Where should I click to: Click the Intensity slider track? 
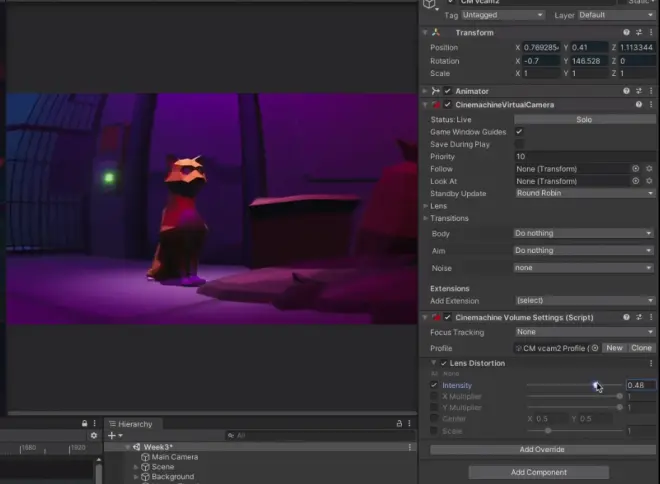[574, 385]
